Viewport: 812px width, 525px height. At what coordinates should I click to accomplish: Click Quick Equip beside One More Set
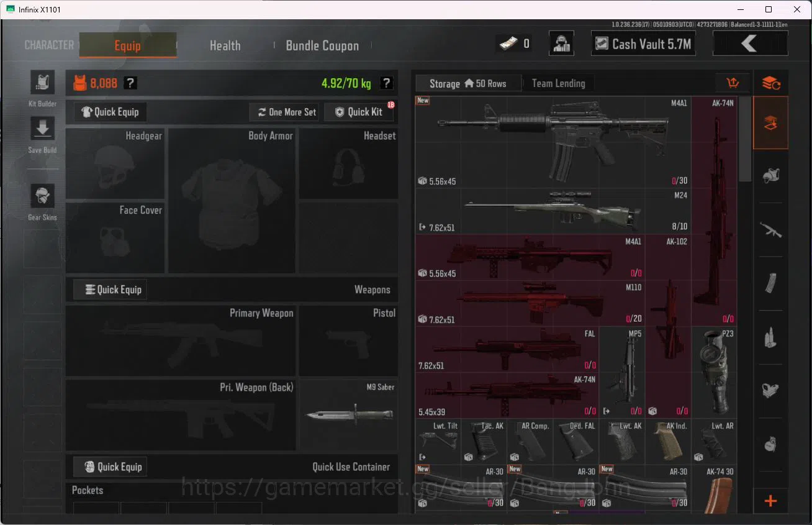coord(111,112)
